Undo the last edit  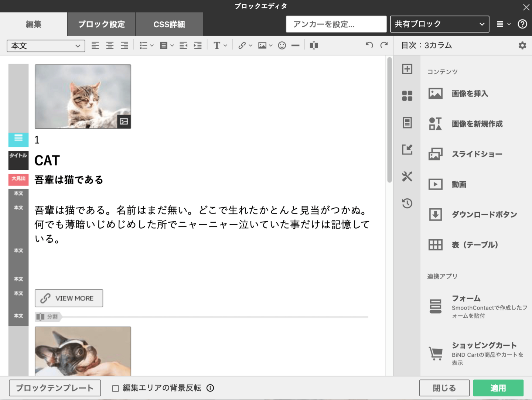pyautogui.click(x=369, y=45)
